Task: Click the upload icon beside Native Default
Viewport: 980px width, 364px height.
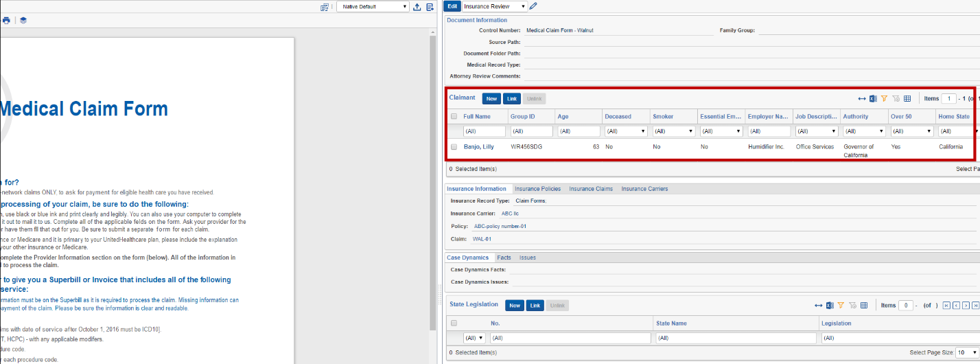Action: click(x=417, y=7)
